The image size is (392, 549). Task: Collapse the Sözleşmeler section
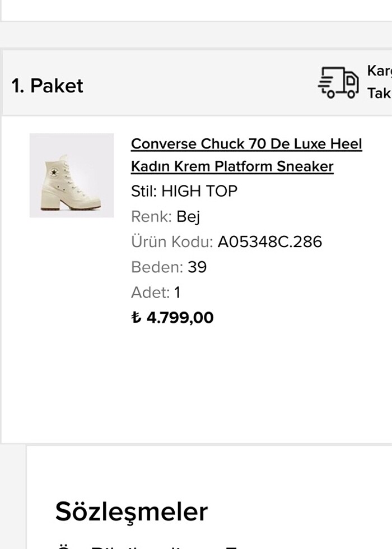pyautogui.click(x=132, y=511)
